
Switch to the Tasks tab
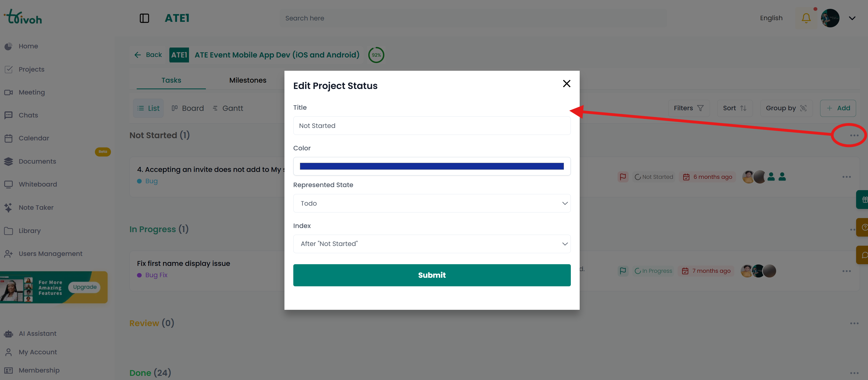pos(171,80)
